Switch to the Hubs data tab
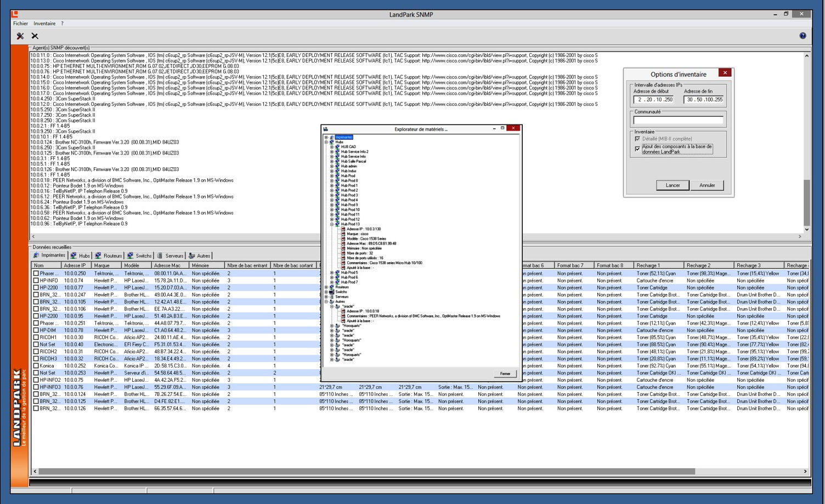The image size is (825, 504). (x=80, y=256)
